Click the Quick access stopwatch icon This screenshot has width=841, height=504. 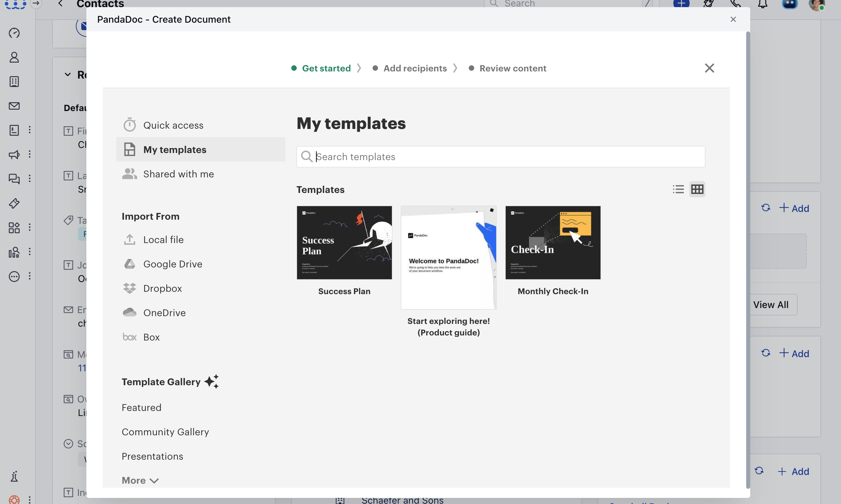tap(129, 125)
